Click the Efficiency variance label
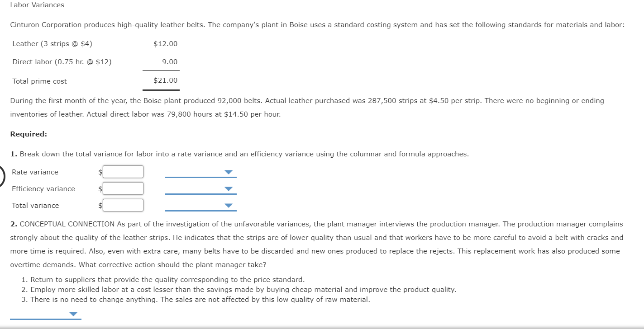This screenshot has width=644, height=329. click(x=43, y=188)
